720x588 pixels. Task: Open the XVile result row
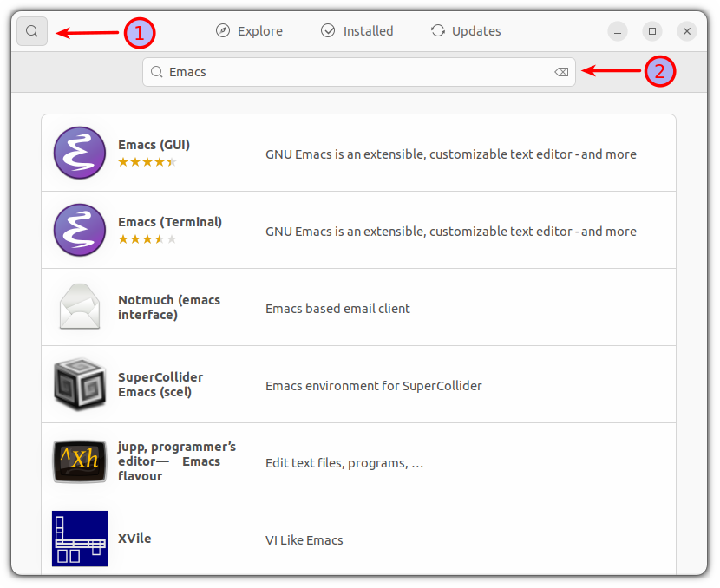358,538
